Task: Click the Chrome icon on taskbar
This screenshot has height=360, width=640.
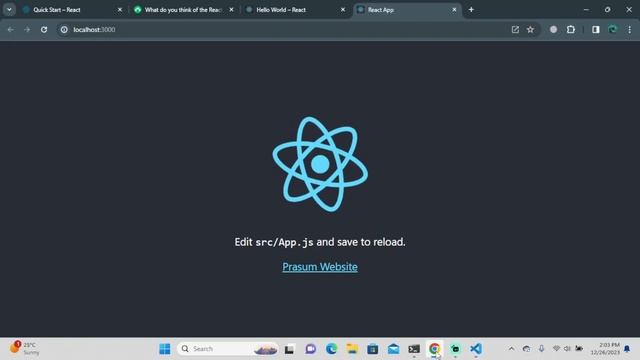Action: point(434,349)
